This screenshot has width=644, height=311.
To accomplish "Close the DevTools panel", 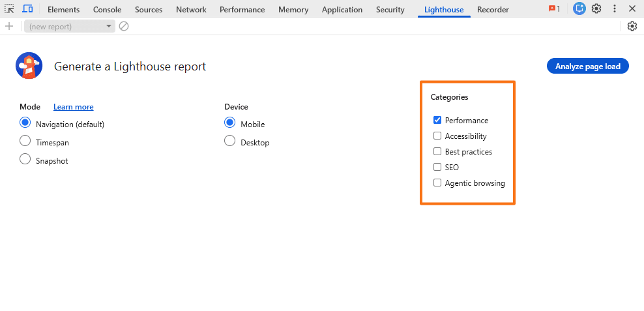I will tap(632, 8).
